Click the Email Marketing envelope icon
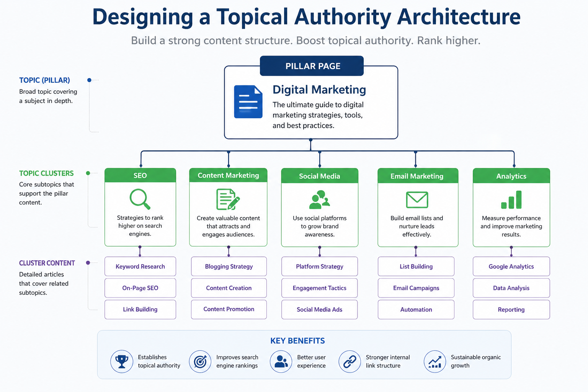Screen dimensions: 588x392 (417, 199)
